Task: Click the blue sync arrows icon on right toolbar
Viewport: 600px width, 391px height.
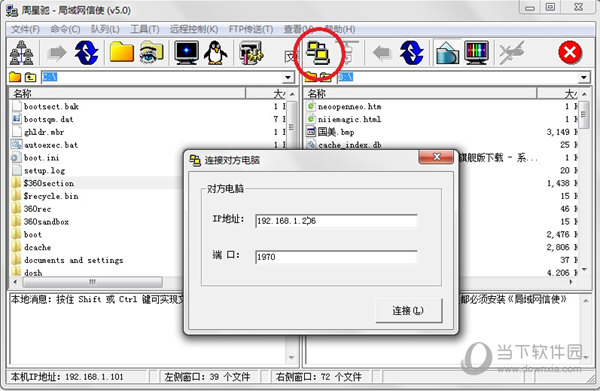Action: click(411, 53)
